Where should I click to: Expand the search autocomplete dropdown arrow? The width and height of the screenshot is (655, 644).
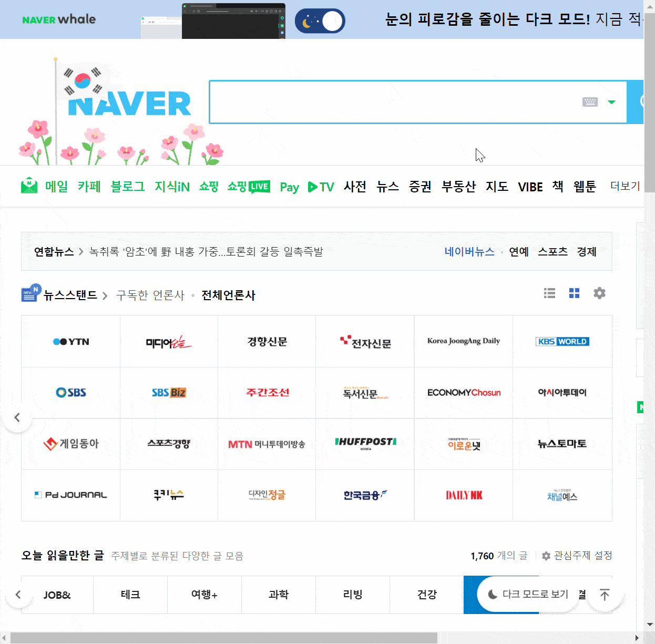(611, 102)
